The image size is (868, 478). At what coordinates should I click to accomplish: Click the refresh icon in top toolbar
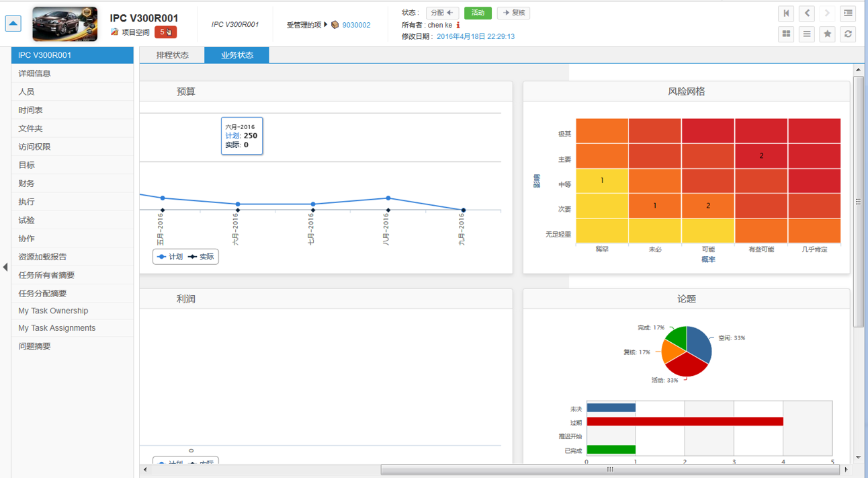pyautogui.click(x=848, y=34)
